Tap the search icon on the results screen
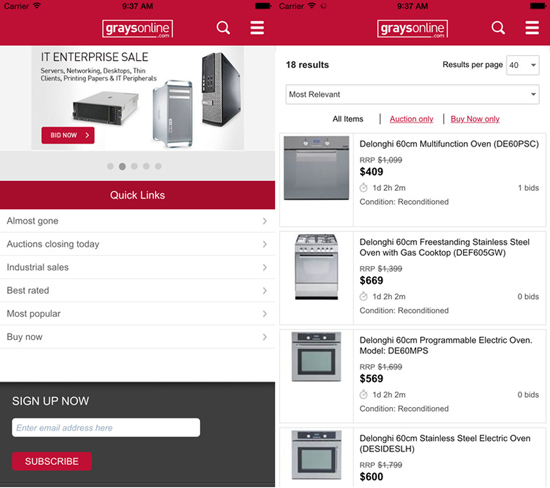550x488 pixels. coord(498,28)
